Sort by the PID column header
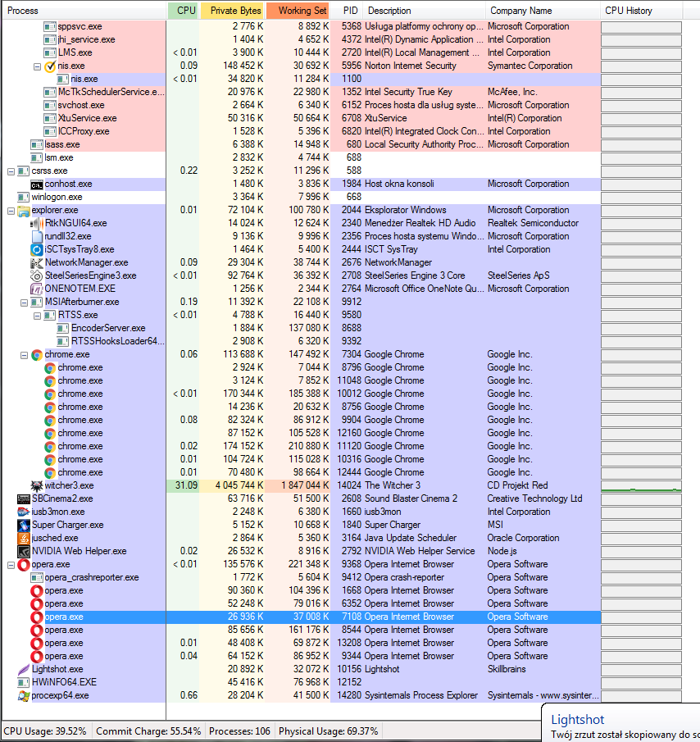Screen dimensions: 700x742 (347, 11)
